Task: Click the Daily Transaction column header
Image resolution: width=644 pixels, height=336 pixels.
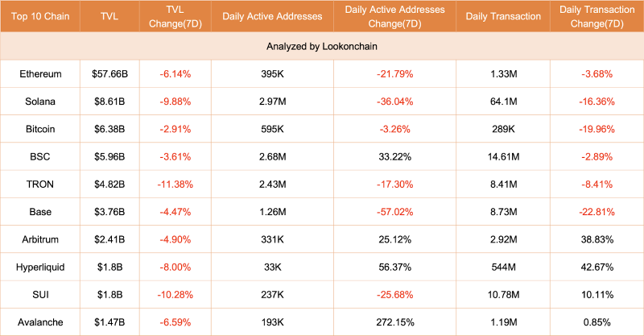Action: pos(503,16)
